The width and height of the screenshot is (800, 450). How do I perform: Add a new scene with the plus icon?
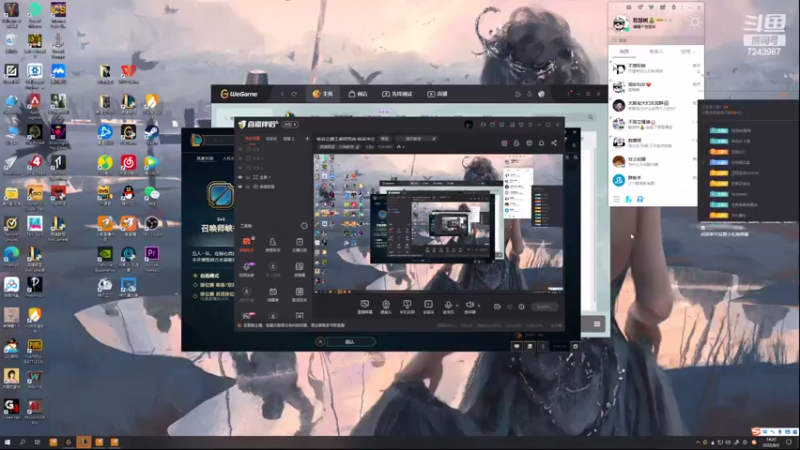(x=307, y=139)
